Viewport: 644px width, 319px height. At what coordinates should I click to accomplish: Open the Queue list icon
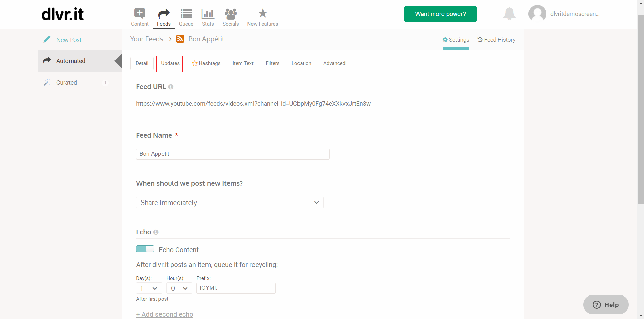point(186,14)
